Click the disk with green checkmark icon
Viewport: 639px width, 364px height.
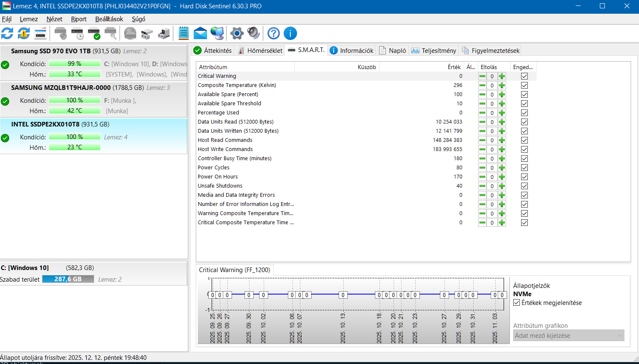tap(94, 33)
